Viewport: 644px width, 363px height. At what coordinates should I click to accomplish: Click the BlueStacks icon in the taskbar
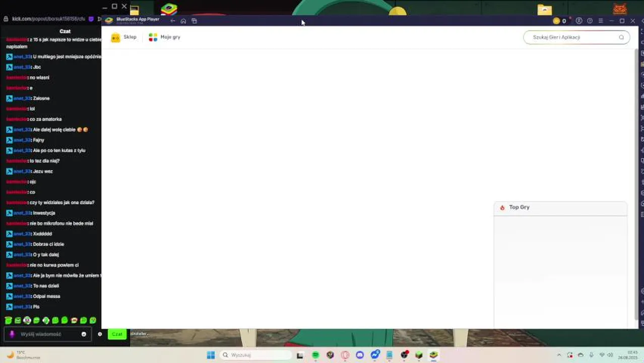coord(433,355)
